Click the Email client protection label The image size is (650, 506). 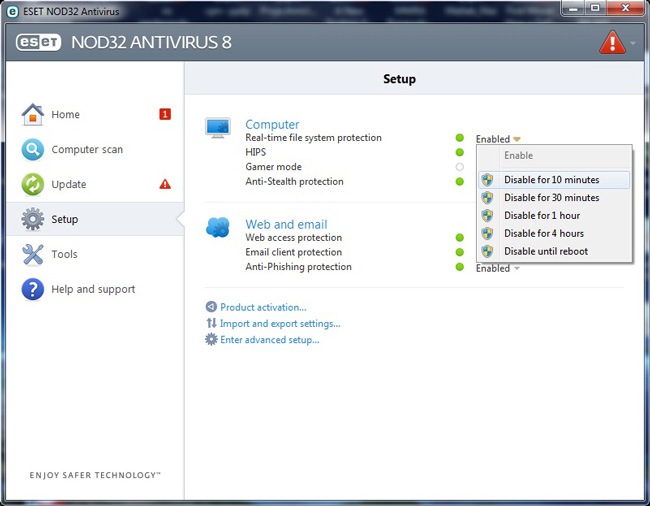[x=293, y=252]
